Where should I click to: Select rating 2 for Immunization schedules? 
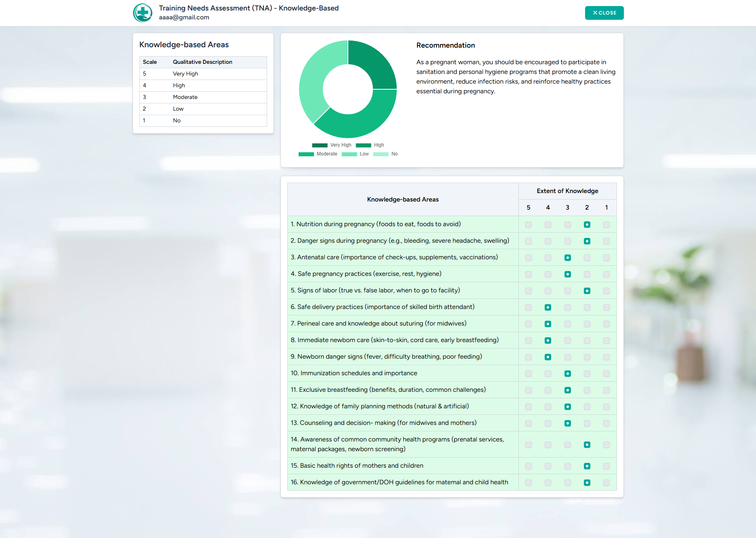pyautogui.click(x=587, y=373)
